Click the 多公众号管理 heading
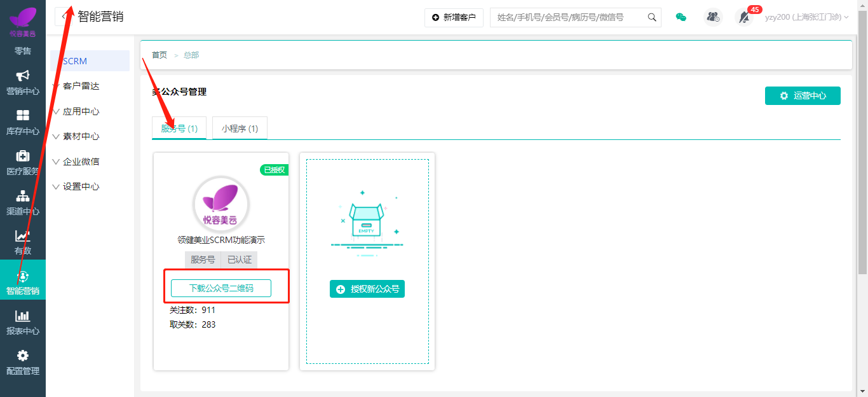The height and width of the screenshot is (397, 868). pos(179,92)
